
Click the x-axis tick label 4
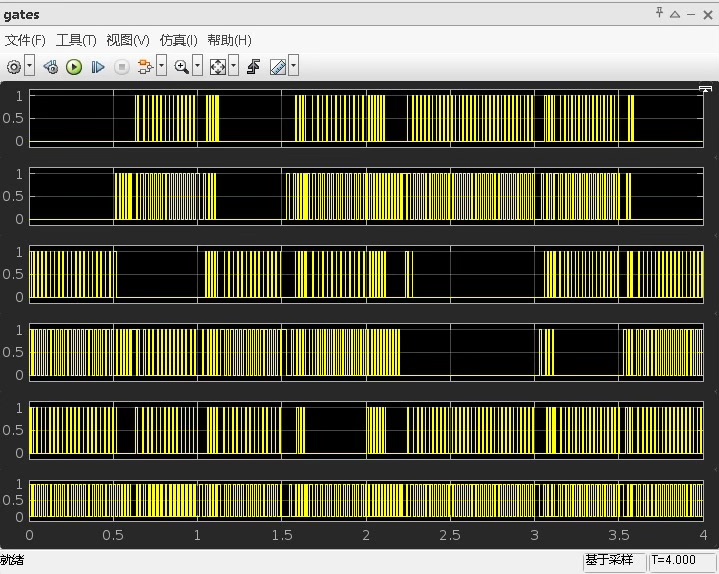[703, 535]
